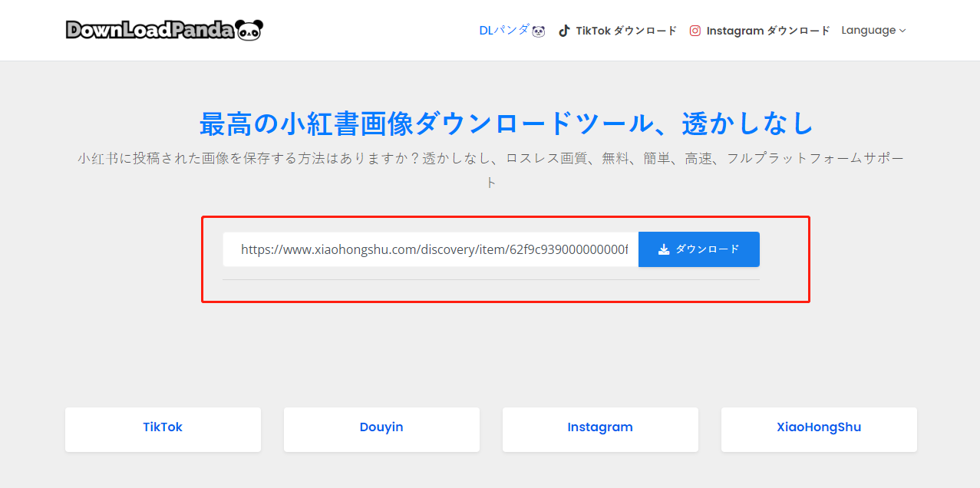Click the DownLoadPanda logo
The image size is (980, 488).
click(164, 30)
